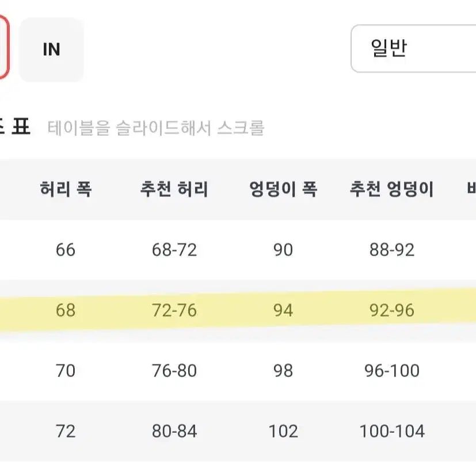The height and width of the screenshot is (476, 476).
Task: Select the hip width 94 cell
Action: click(x=283, y=310)
